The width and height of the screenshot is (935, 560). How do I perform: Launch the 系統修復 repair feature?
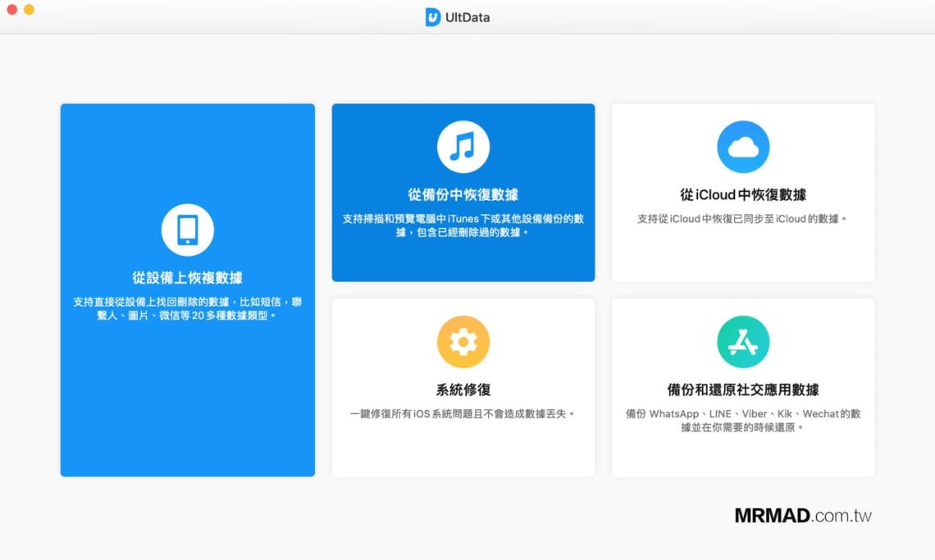[463, 387]
